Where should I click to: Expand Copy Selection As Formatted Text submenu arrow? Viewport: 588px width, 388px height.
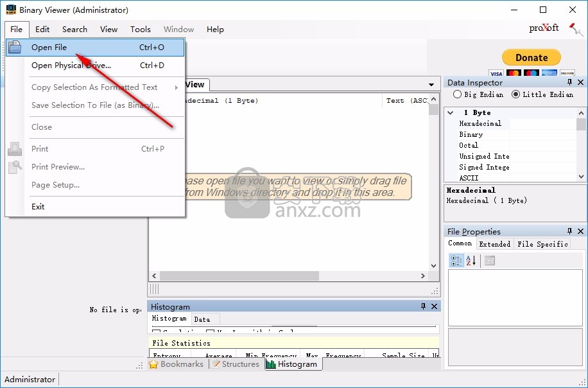coord(177,87)
